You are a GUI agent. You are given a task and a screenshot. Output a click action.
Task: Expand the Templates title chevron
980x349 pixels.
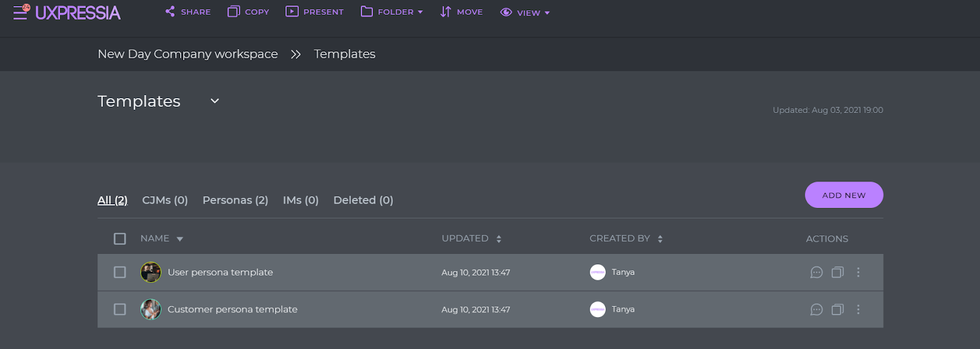coord(214,101)
